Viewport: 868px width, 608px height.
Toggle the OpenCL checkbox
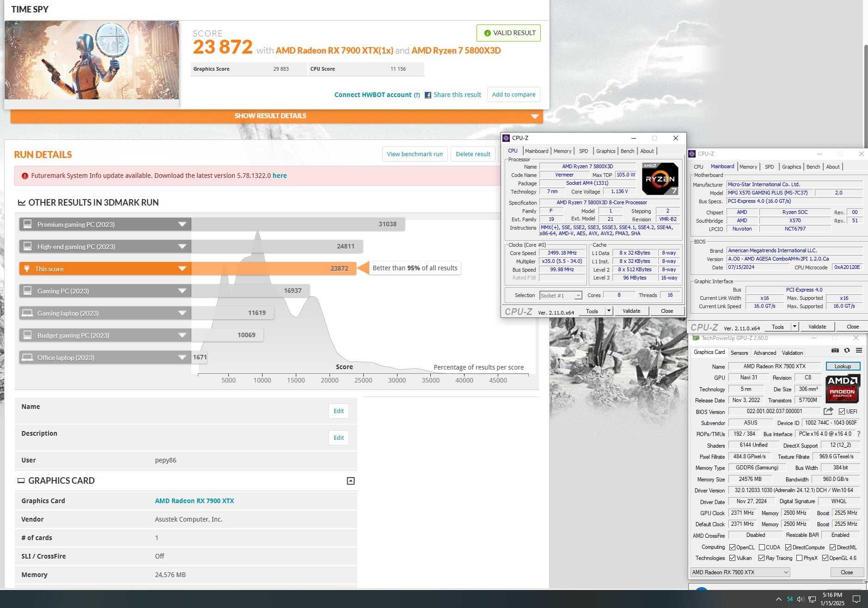tap(732, 547)
